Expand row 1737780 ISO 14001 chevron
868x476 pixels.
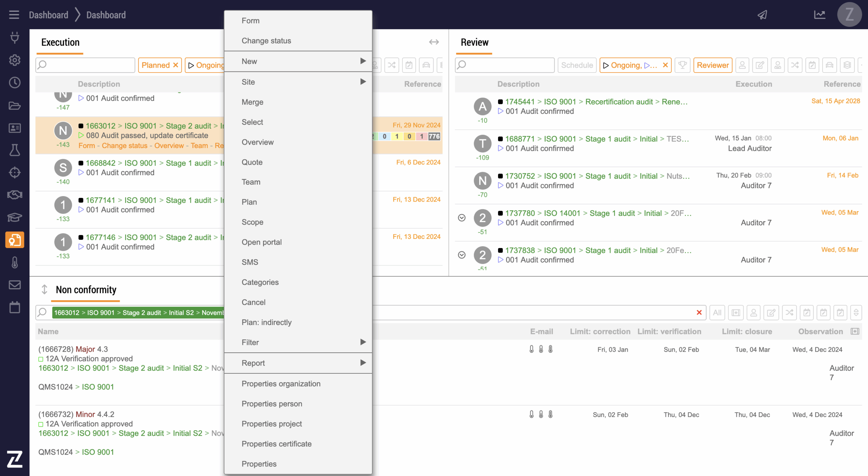461,218
